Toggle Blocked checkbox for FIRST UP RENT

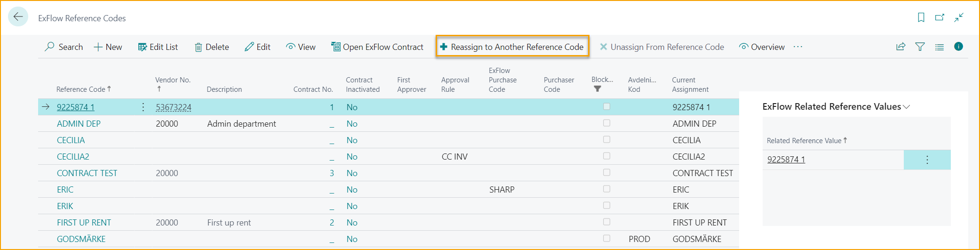point(606,222)
